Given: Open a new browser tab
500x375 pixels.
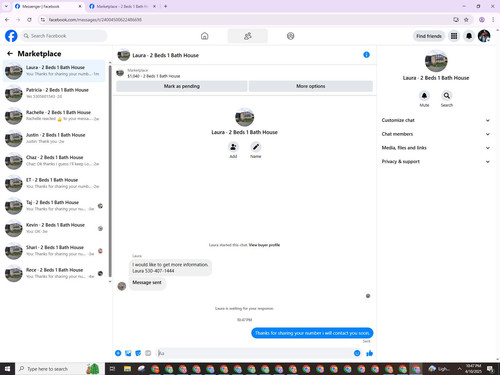Looking at the screenshot, I should coord(165,6).
